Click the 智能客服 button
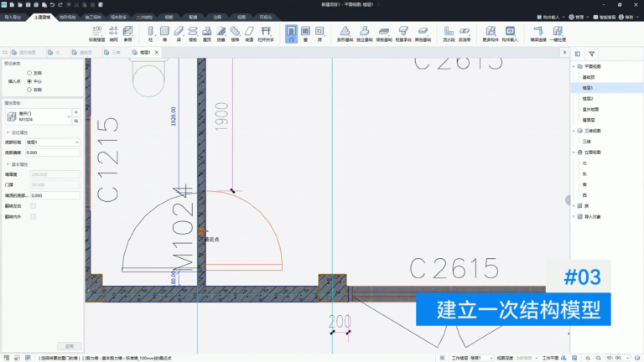The height and width of the screenshot is (362, 644). (x=604, y=18)
